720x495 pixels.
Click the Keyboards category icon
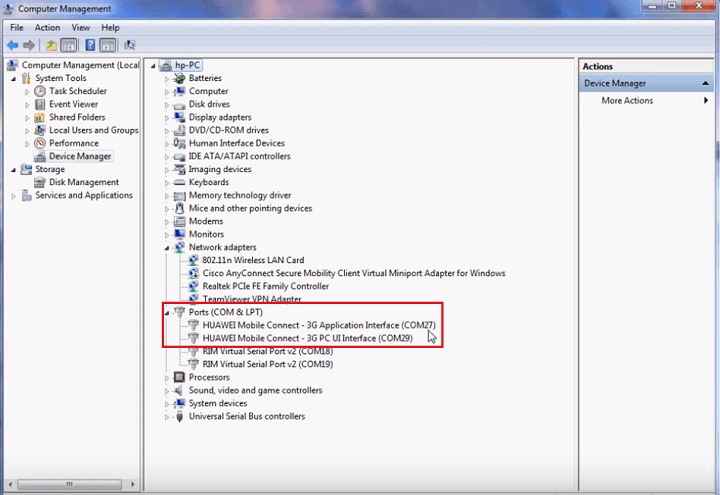(x=179, y=182)
